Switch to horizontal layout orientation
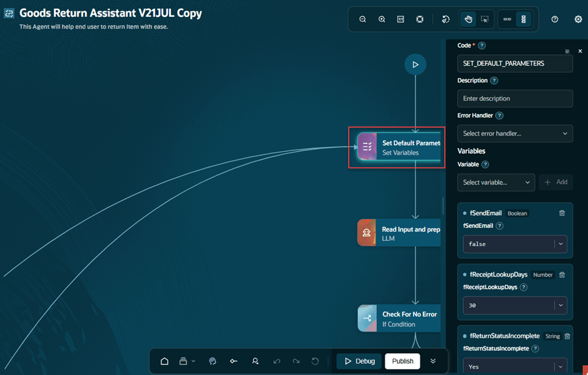 click(507, 19)
